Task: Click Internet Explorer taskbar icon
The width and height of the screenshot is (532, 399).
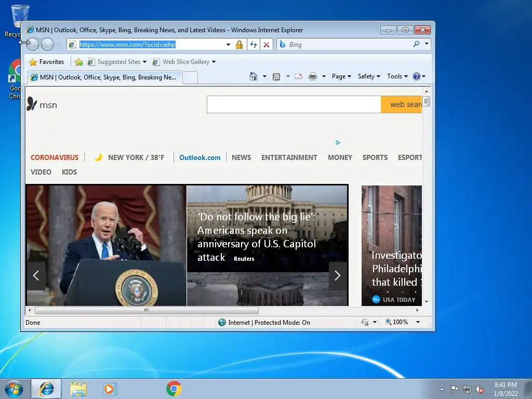Action: coord(46,389)
